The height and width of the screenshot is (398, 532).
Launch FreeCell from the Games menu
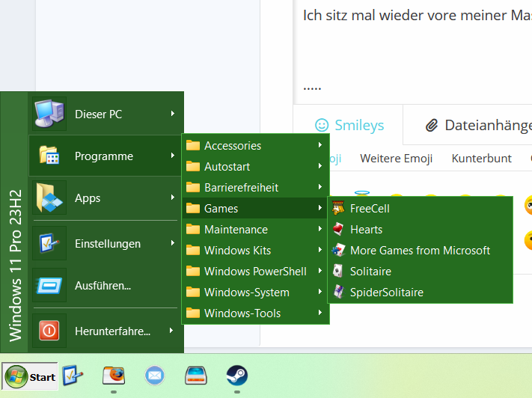tap(420, 208)
